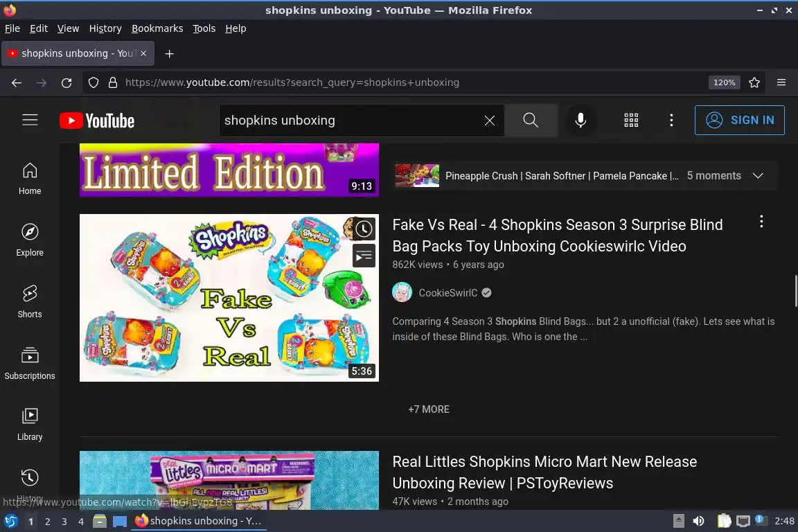
Task: Open YouTube settings three-dot menu
Action: pos(671,121)
